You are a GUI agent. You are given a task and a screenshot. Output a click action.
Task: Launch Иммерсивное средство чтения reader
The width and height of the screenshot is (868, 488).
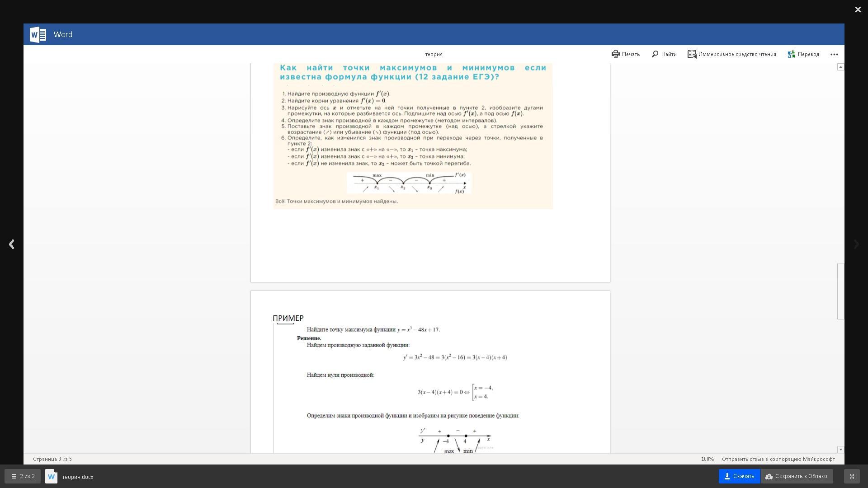coord(731,54)
